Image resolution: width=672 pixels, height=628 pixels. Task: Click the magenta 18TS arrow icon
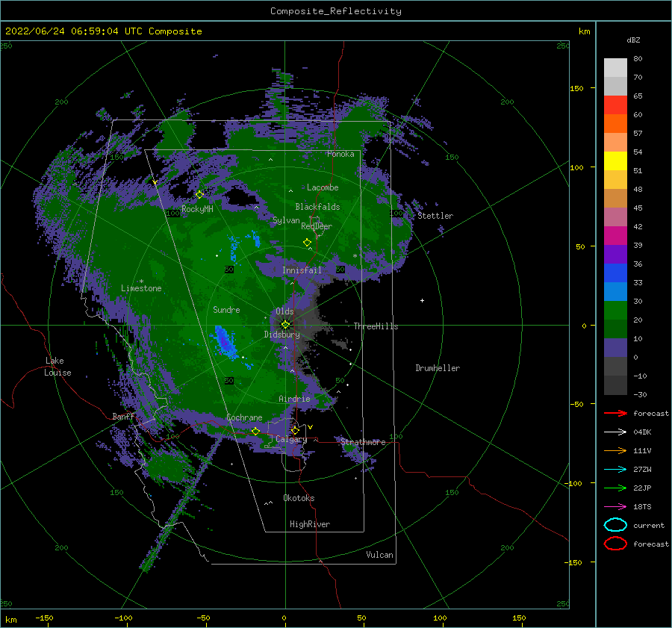point(615,507)
